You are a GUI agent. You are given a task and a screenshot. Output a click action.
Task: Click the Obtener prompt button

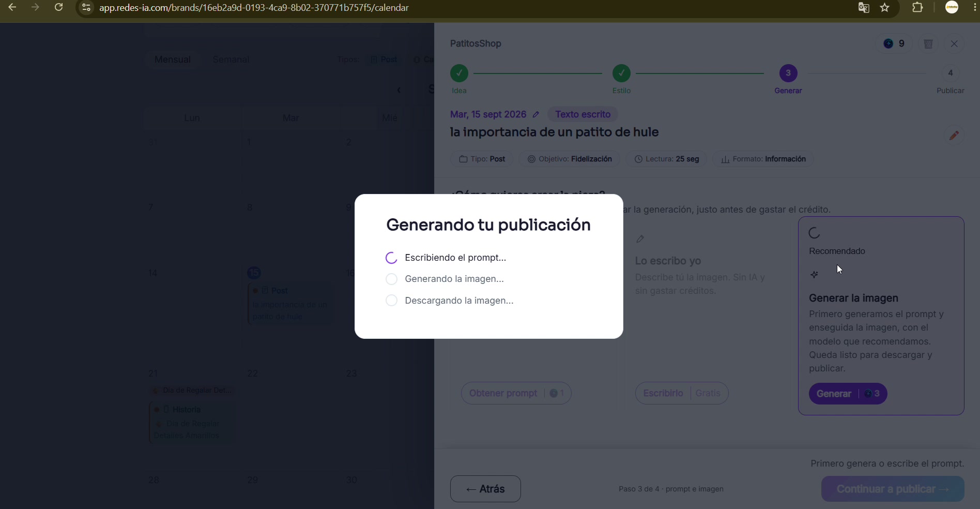516,393
